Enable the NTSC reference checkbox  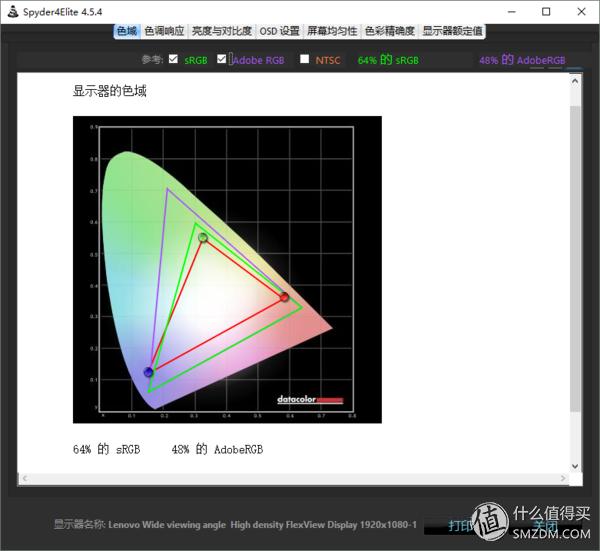[x=305, y=59]
